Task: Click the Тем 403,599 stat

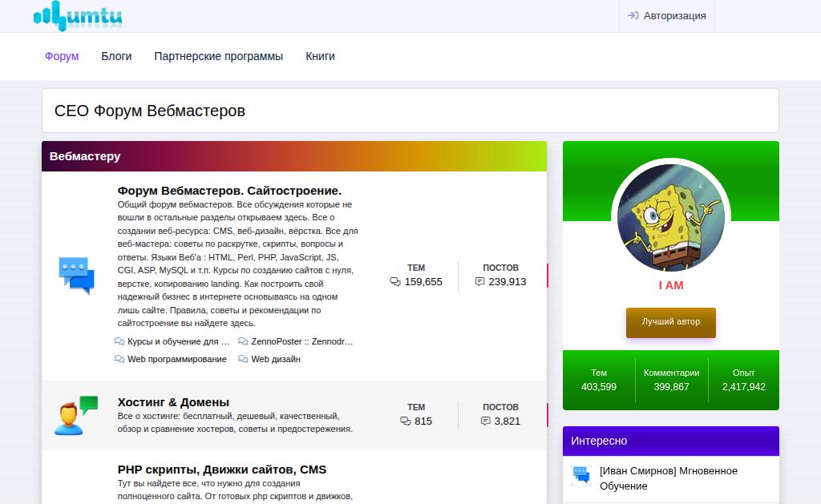Action: [598, 380]
